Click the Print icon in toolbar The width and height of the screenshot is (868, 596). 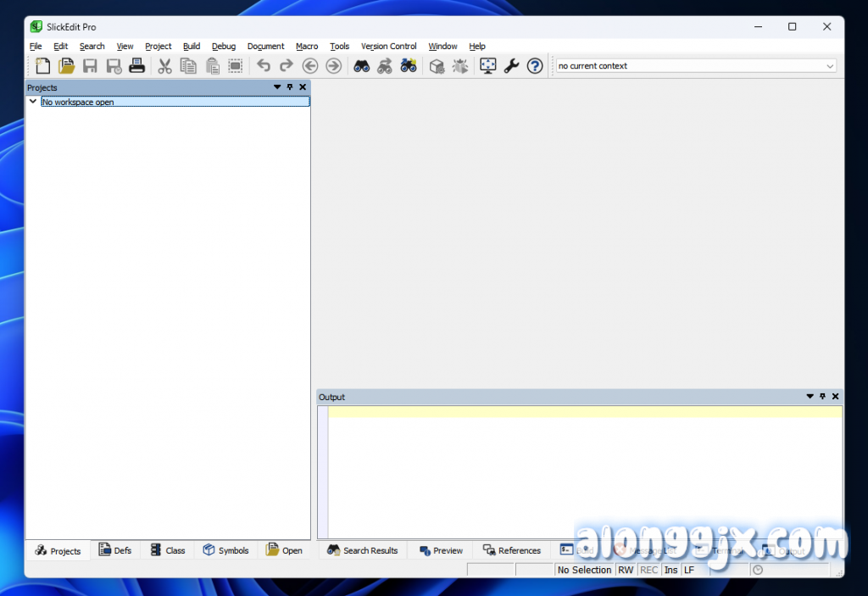point(136,66)
